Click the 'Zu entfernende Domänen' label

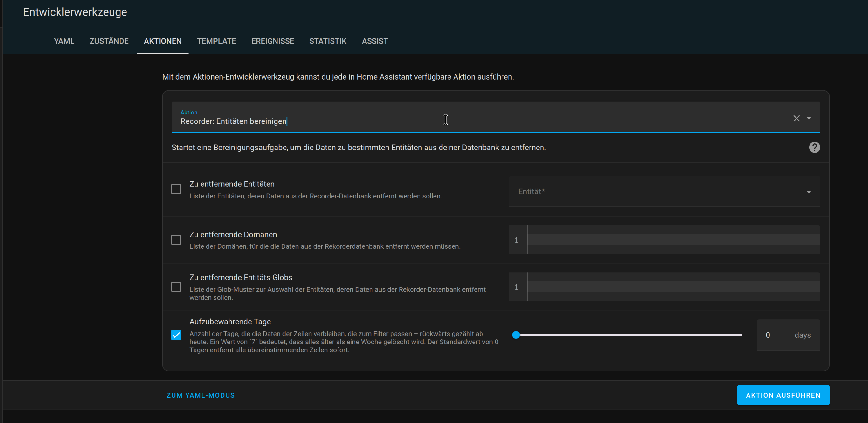pyautogui.click(x=233, y=235)
